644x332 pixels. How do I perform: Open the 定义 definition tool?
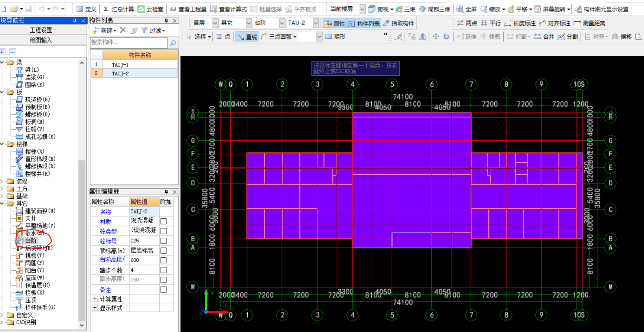click(86, 9)
